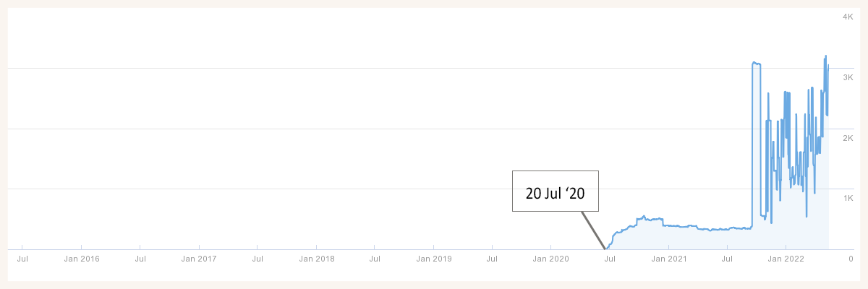Click where the callout pointer meets the axis
Viewport: 868px width, 289px height.
click(605, 249)
